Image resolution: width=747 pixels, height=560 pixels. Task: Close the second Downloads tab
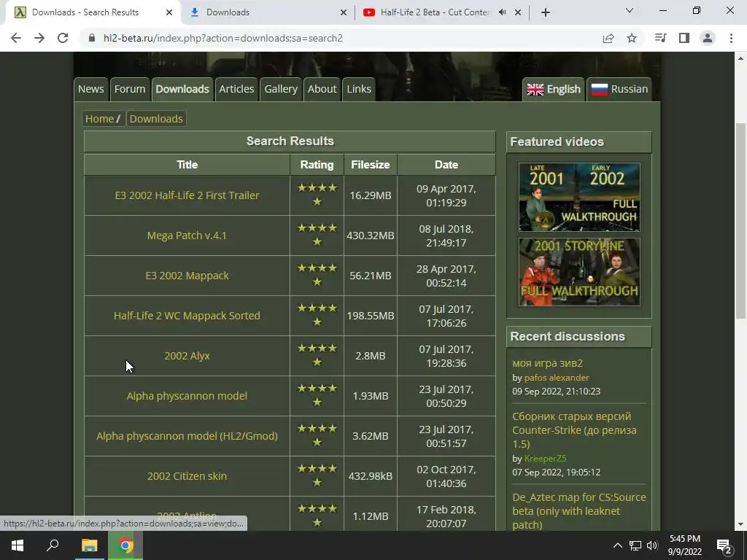click(344, 12)
